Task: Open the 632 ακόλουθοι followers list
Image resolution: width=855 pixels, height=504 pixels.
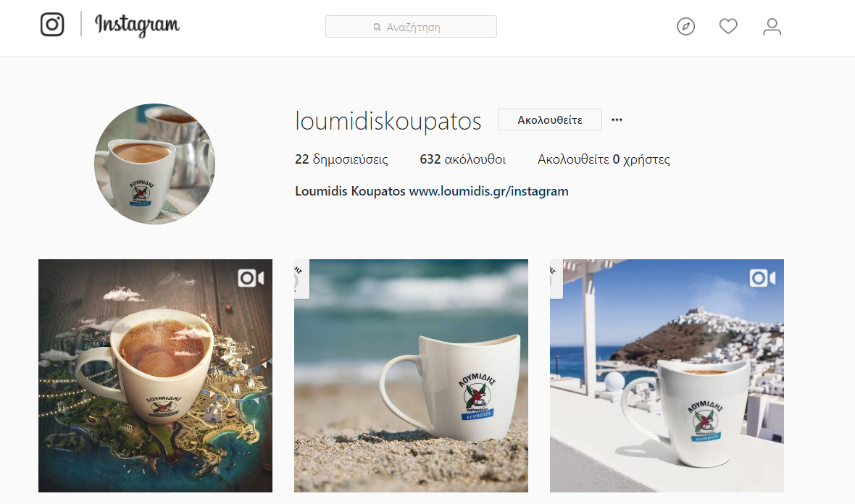Action: (462, 159)
